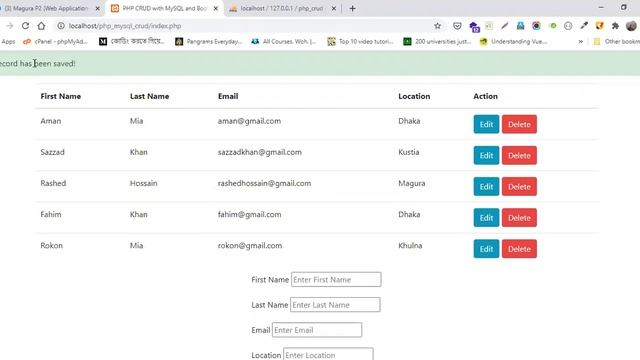Open 200 universities bookmark

coord(437,41)
